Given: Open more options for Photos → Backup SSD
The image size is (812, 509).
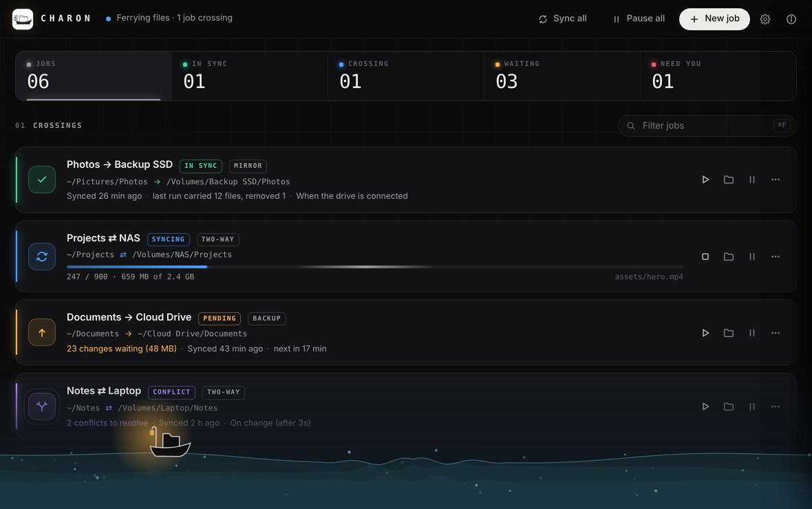Looking at the screenshot, I should tap(776, 180).
